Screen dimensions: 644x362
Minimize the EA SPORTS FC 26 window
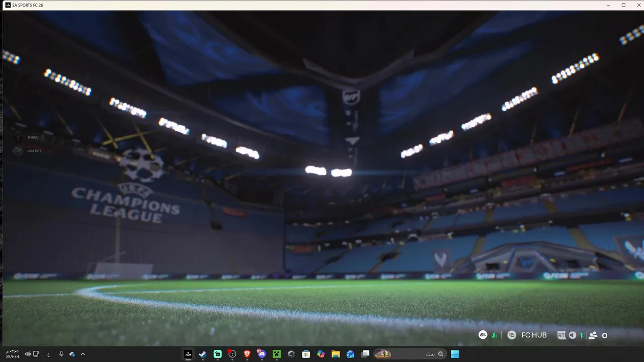[x=609, y=5]
